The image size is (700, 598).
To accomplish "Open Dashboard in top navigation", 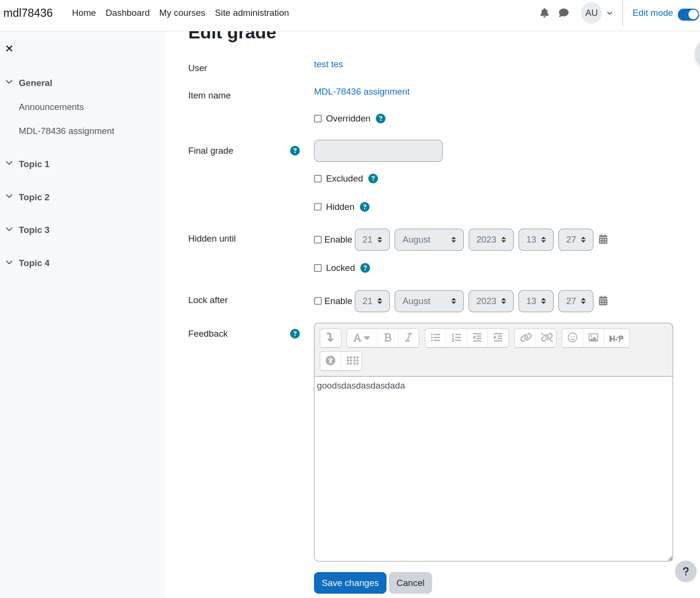I will coord(128,13).
